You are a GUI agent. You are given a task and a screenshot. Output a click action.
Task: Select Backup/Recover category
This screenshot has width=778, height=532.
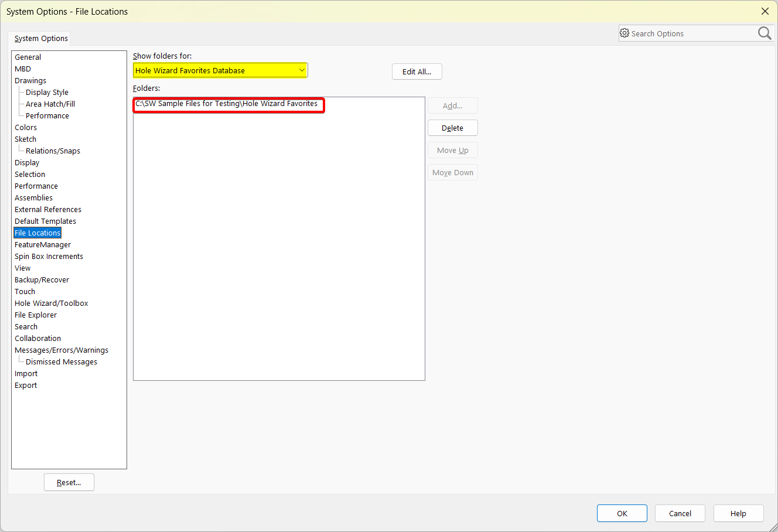(42, 280)
